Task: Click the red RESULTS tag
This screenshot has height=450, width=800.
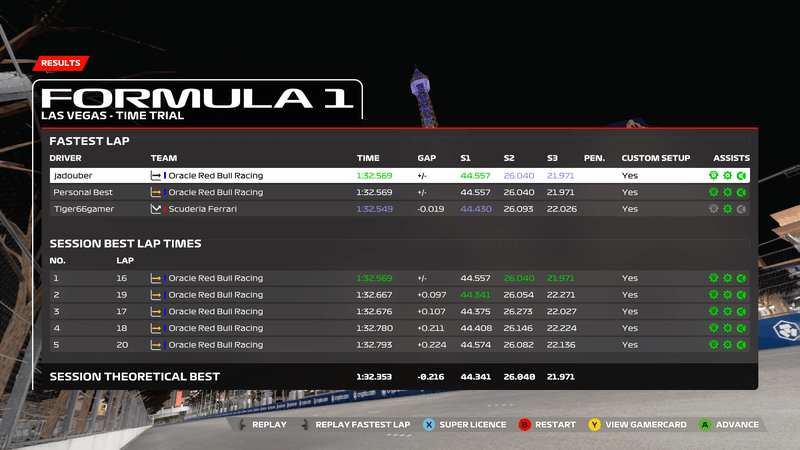Action: pos(61,63)
